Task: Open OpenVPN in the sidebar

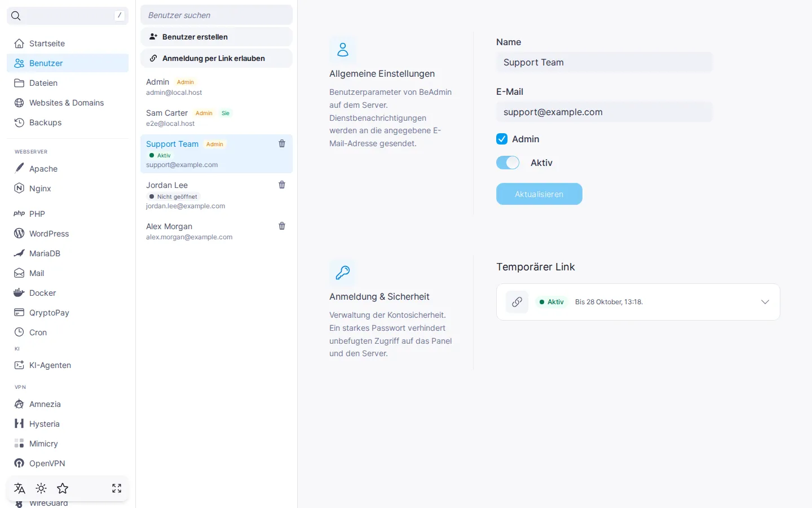Action: click(68, 463)
